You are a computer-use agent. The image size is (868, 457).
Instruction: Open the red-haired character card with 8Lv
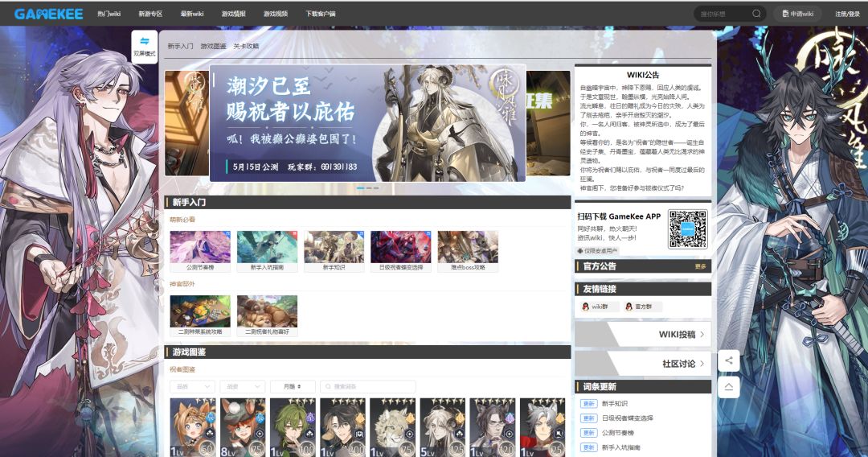click(x=243, y=427)
